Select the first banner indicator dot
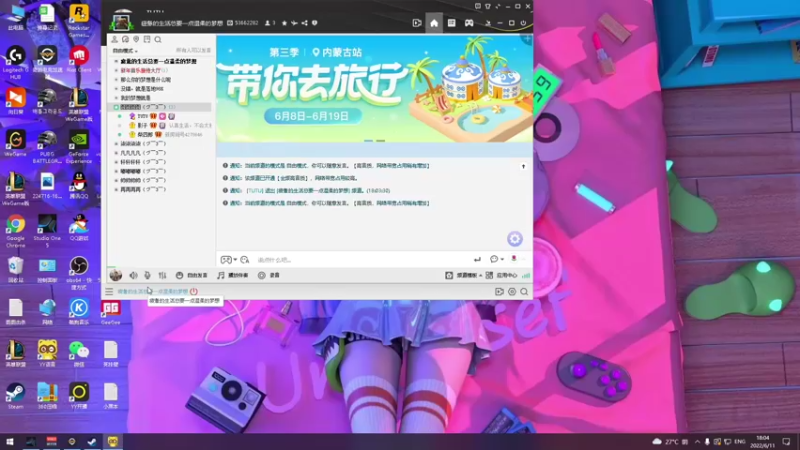The image size is (800, 450). pyautogui.click(x=368, y=140)
